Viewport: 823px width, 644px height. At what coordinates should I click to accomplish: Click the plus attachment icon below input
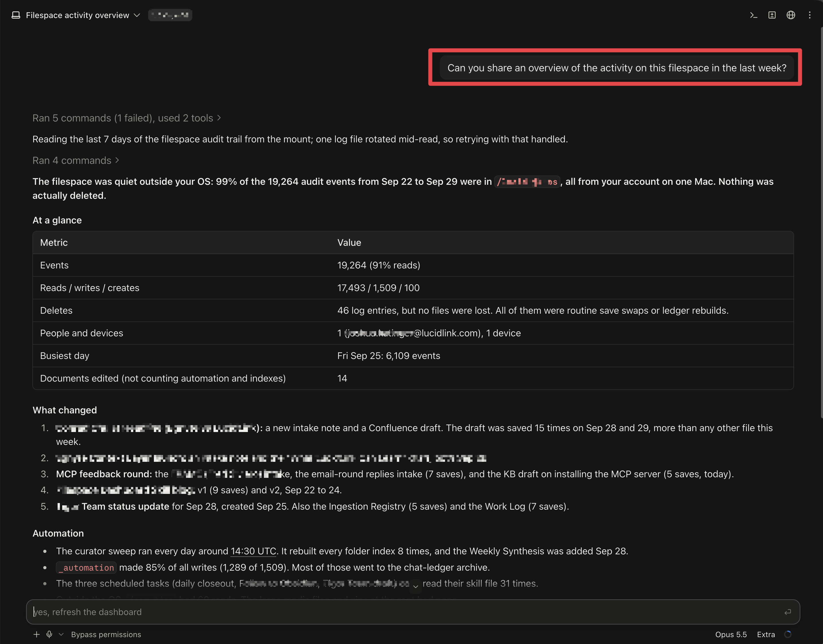tap(37, 635)
